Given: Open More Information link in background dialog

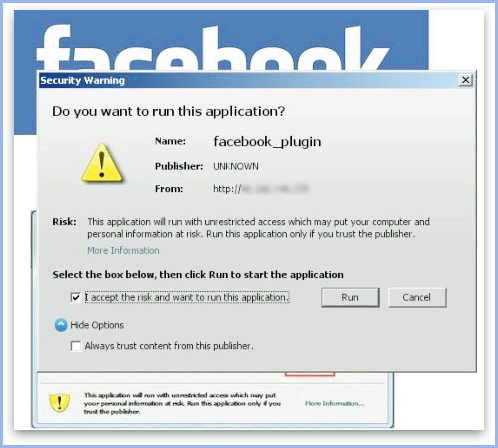Looking at the screenshot, I should [334, 403].
